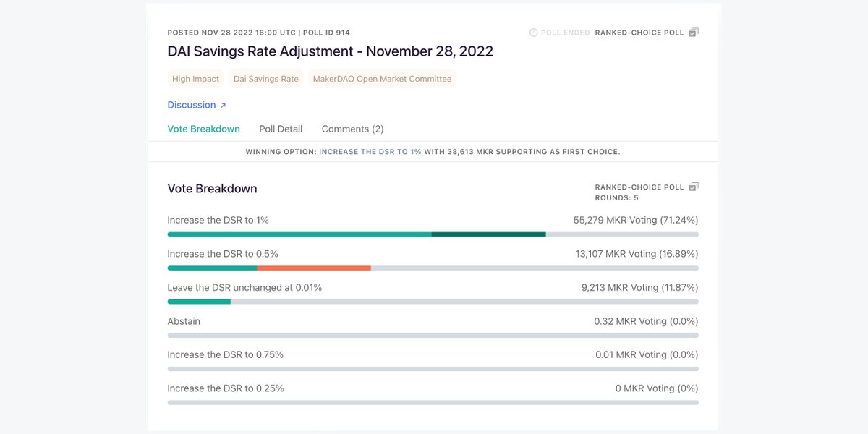This screenshot has width=868, height=434.
Task: Click the clock icon beside Poll Ended
Action: coord(534,33)
